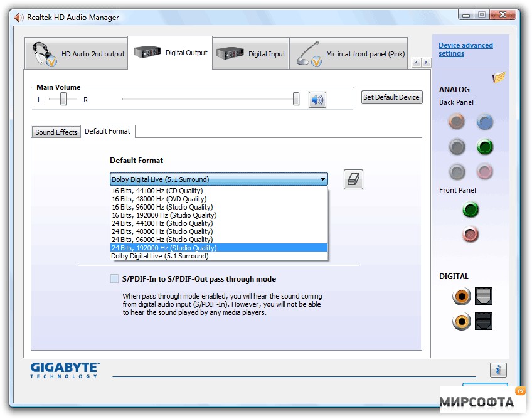This screenshot has height=419, width=532.
Task: Click the lower optical digital connector
Action: tap(484, 321)
